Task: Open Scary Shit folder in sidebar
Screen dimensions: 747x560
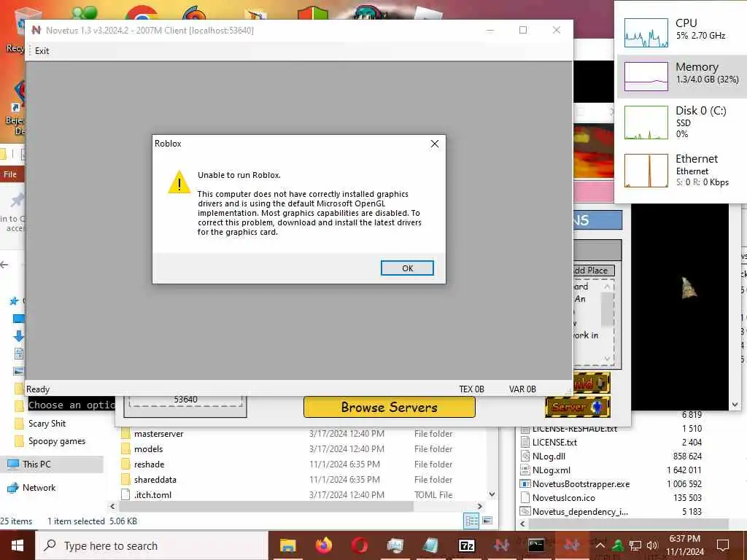Action: tap(47, 424)
